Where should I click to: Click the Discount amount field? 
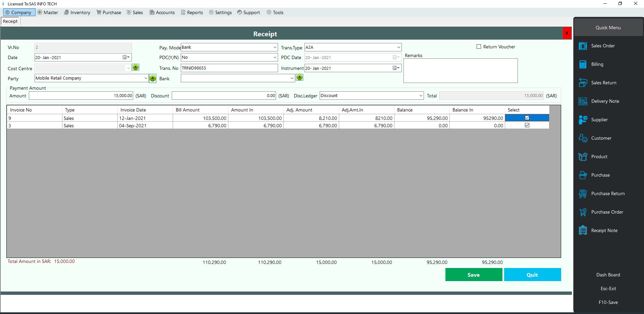click(224, 96)
